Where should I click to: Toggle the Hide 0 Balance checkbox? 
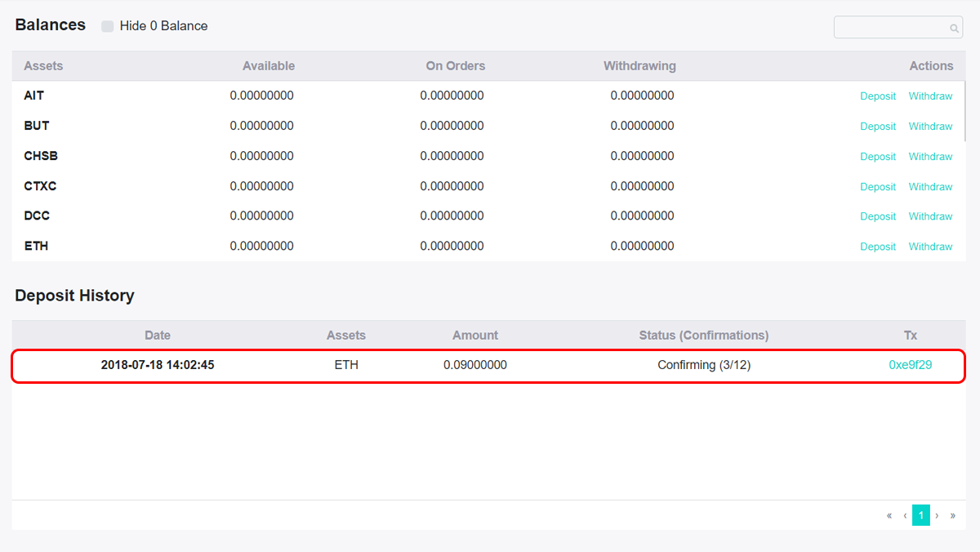108,26
